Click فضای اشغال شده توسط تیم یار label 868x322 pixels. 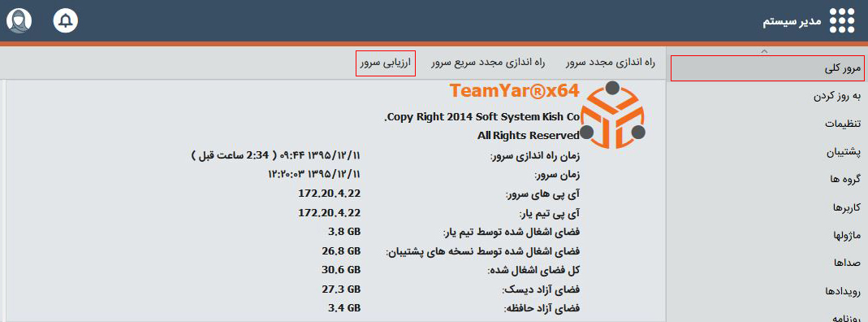pos(512,233)
